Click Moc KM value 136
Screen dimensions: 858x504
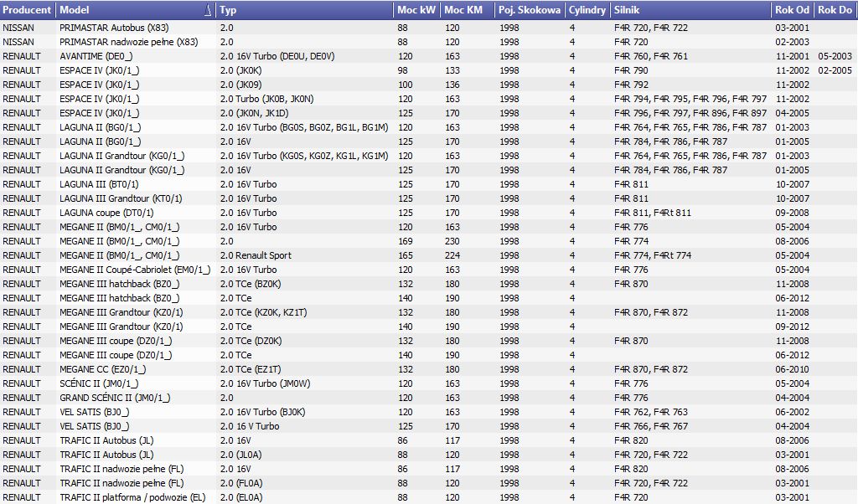[x=452, y=85]
